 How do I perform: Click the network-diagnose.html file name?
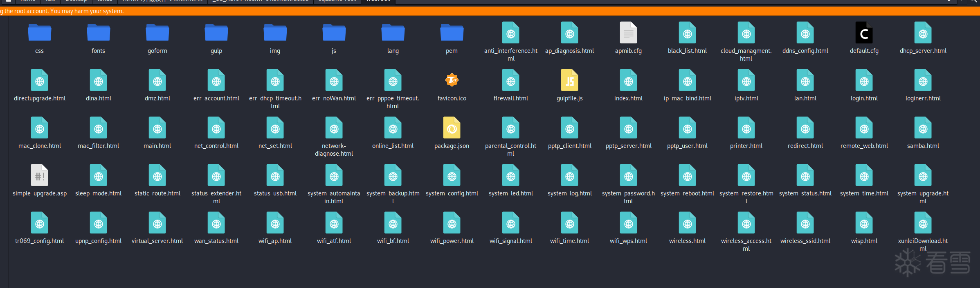[x=334, y=150]
